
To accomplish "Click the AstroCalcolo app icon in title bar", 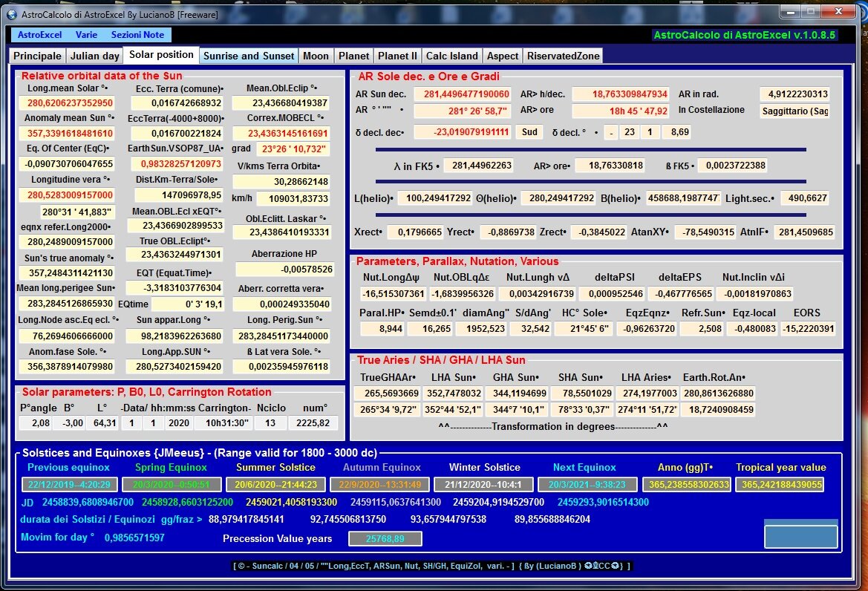I will tap(10, 13).
